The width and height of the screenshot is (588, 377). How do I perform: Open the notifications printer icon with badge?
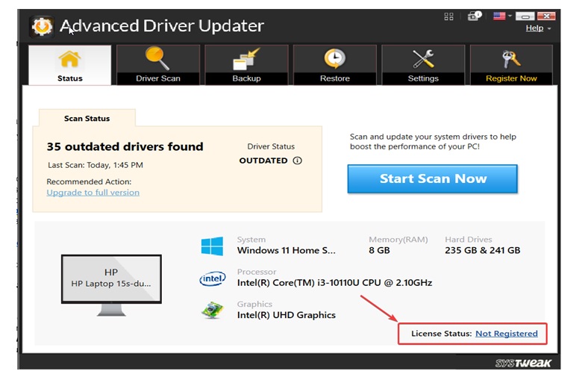click(x=474, y=16)
